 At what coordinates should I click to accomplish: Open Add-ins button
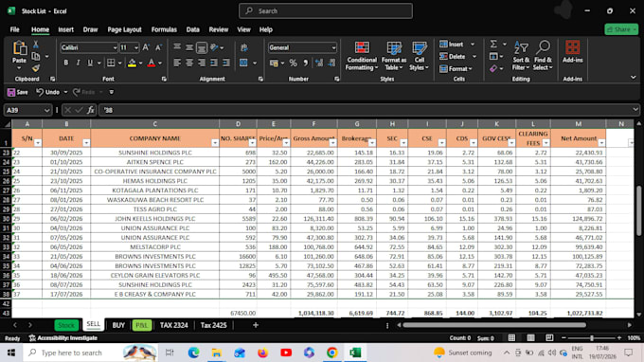pos(573,52)
